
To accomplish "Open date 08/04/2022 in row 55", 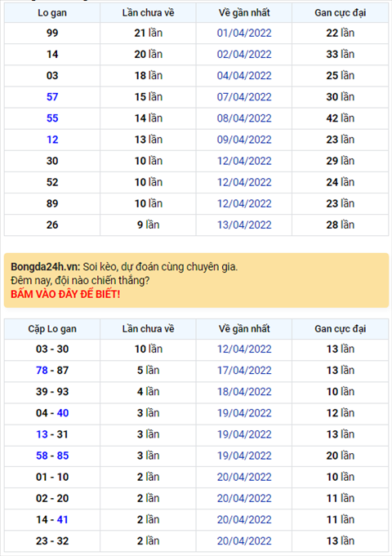I will coord(244,118).
